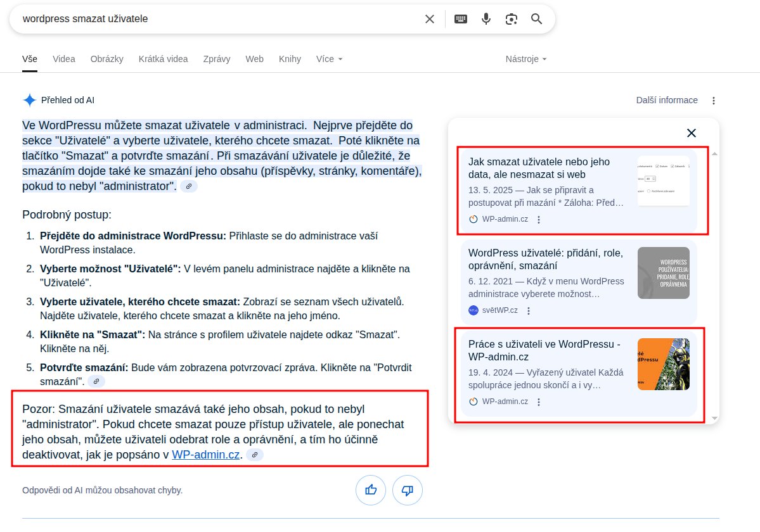This screenshot has height=532, width=760.
Task: Click světWP.cz site favicon
Action: pyautogui.click(x=473, y=310)
